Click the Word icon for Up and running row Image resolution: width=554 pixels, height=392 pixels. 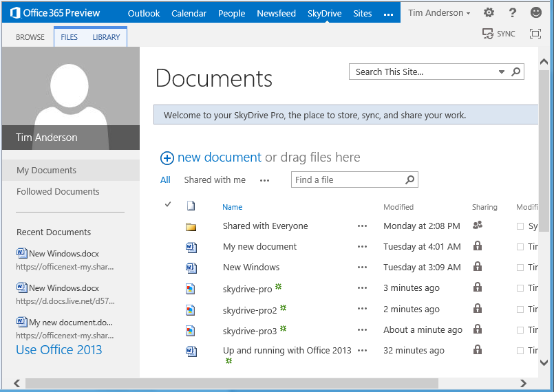coord(191,351)
